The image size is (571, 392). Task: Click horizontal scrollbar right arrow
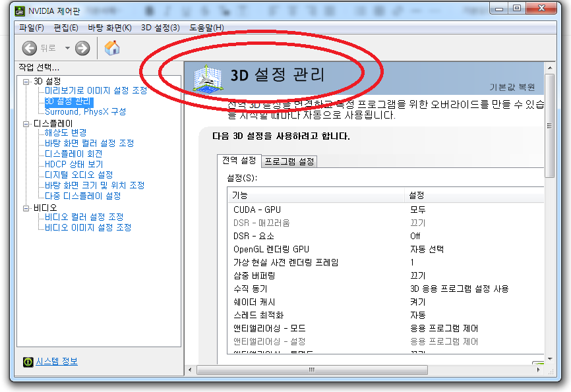[538, 370]
